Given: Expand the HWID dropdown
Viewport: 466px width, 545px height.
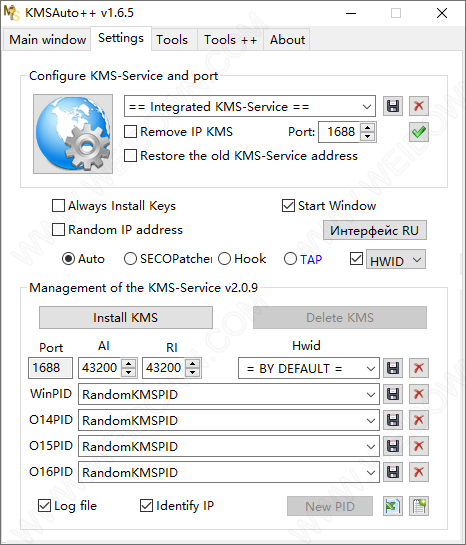Looking at the screenshot, I should click(396, 259).
